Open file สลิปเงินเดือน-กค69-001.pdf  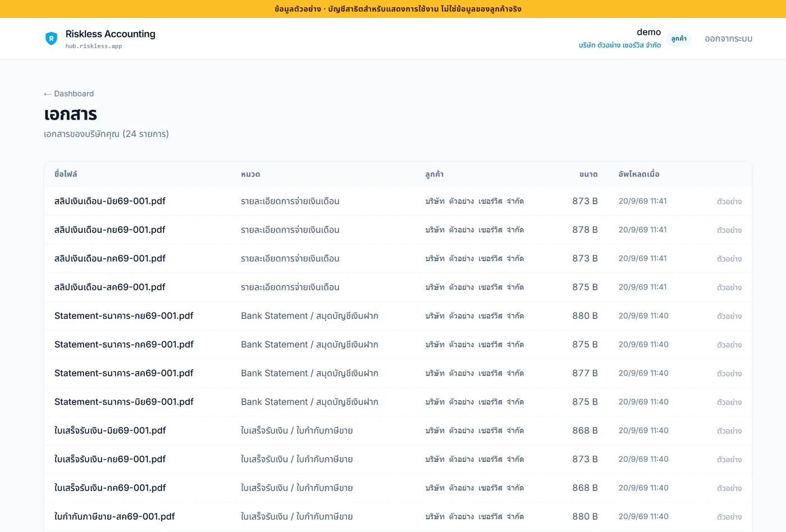[x=110, y=258]
